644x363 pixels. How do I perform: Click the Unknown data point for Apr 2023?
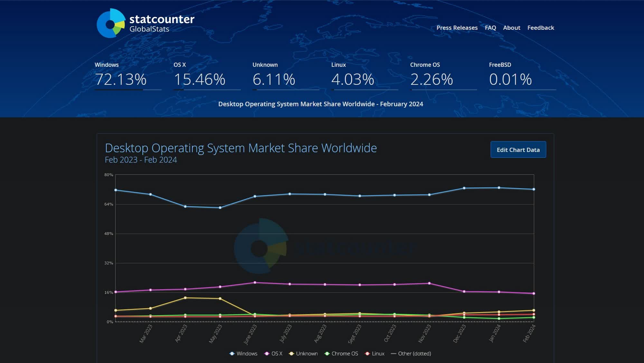tap(185, 298)
